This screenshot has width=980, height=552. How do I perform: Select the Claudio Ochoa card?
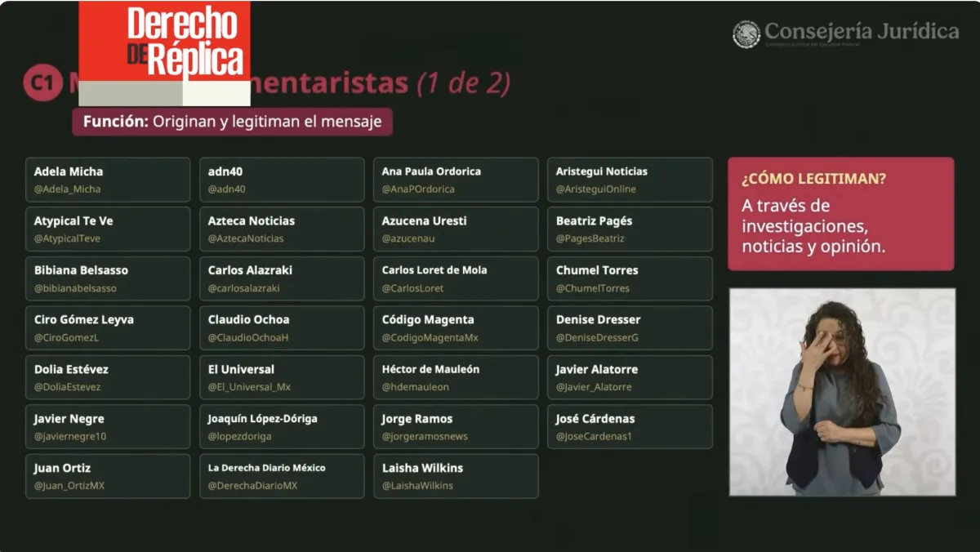(x=282, y=328)
